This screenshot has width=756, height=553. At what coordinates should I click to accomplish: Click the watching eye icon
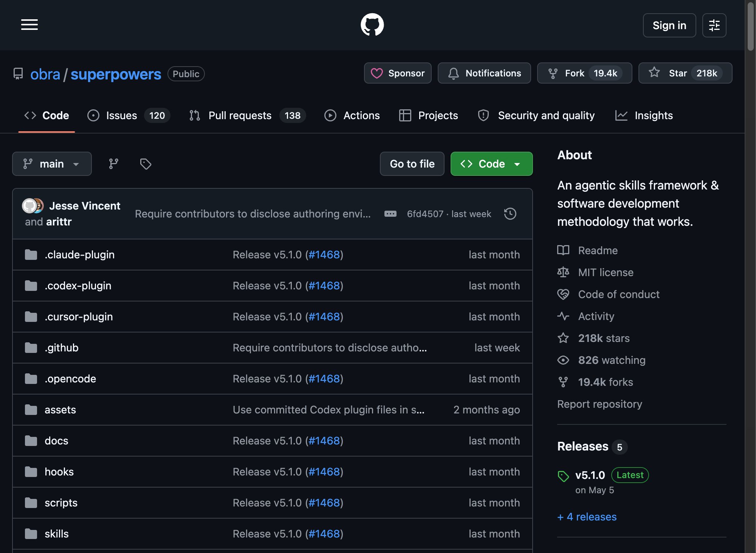click(x=563, y=360)
